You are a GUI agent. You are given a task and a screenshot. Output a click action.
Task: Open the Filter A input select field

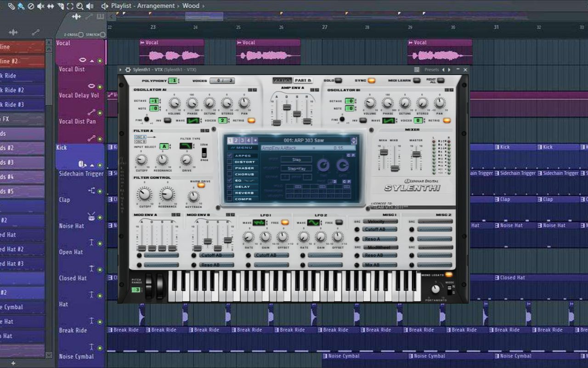164,146
